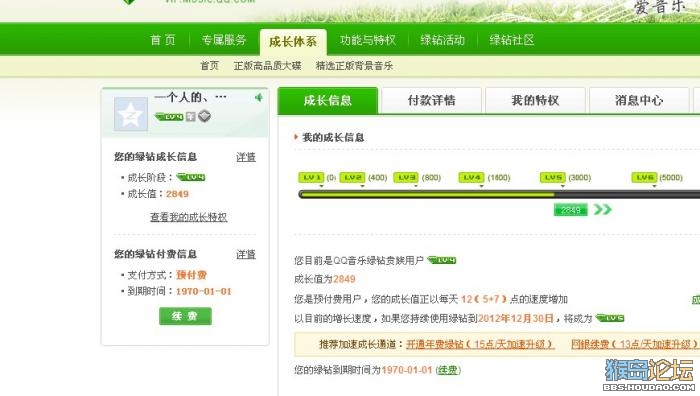This screenshot has width=700, height=396.
Task: Click the LV5 badge after 将成为
Action: [610, 318]
